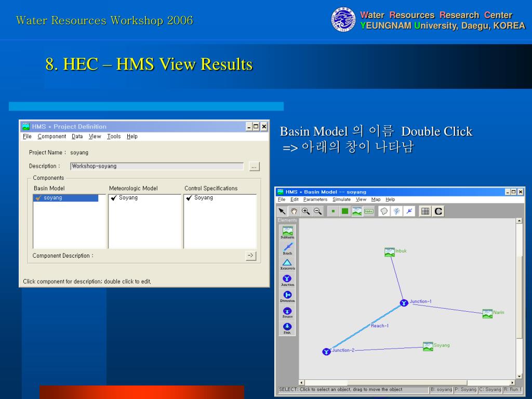Choose the zoom out magnifier tool
This screenshot has height=399, width=532.
point(317,211)
